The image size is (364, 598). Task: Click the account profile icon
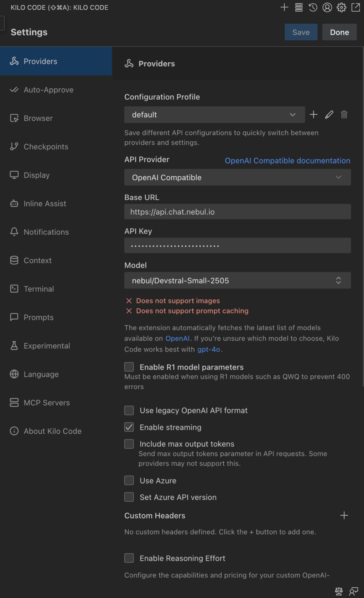pyautogui.click(x=327, y=7)
